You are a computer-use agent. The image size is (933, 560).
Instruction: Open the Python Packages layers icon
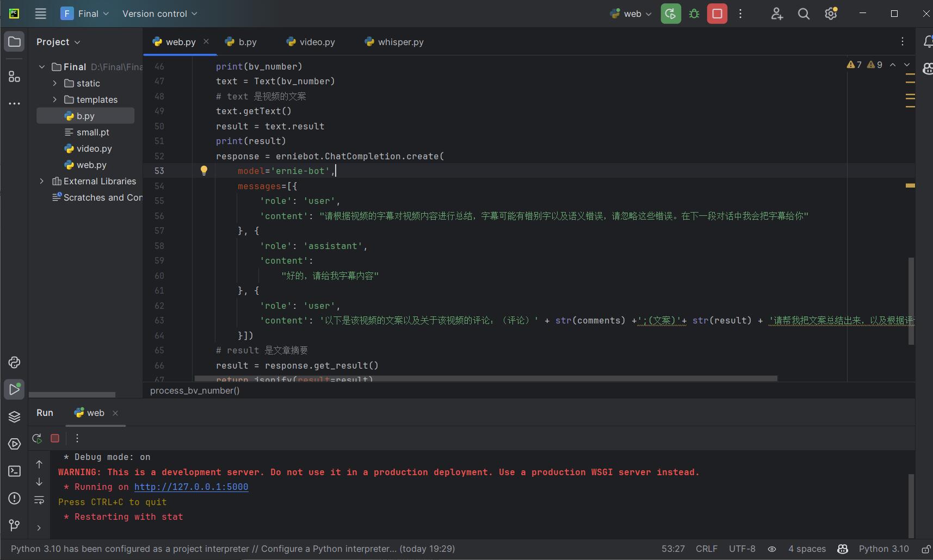[x=14, y=417]
